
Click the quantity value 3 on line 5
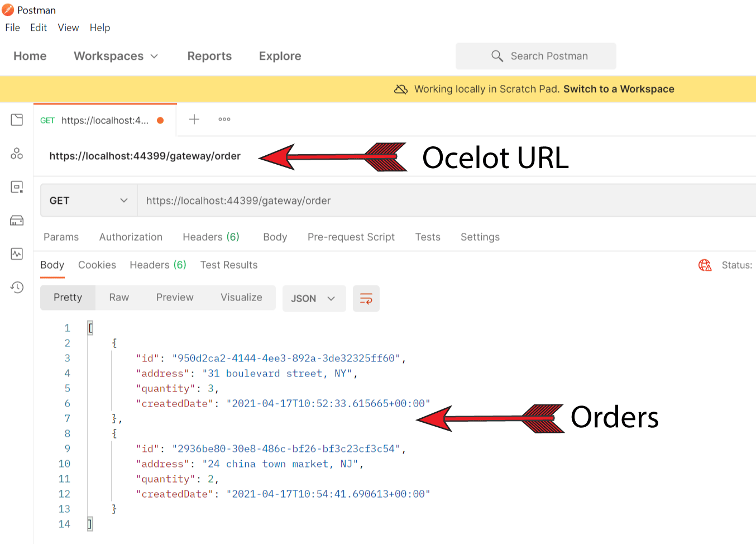coord(210,388)
